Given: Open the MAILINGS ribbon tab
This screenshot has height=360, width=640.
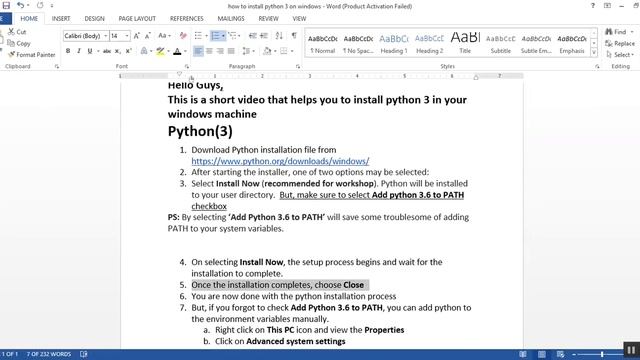Looking at the screenshot, I should tap(231, 19).
